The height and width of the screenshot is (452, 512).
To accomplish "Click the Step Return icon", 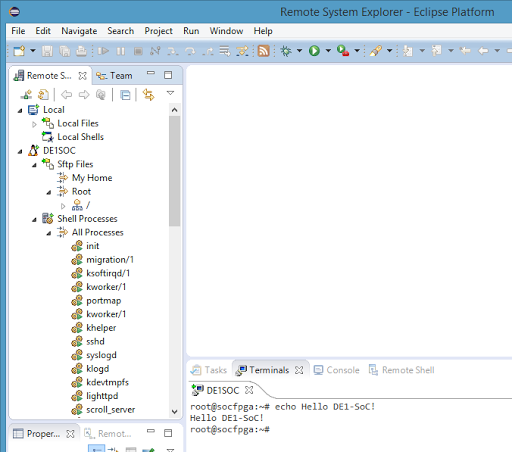I will [208, 51].
